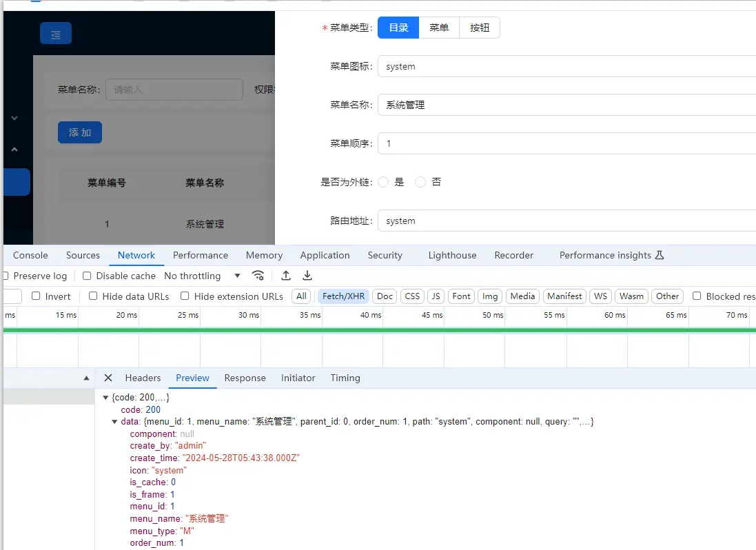Switch to the Memory tab
Screen dimensions: 756x550
264,255
